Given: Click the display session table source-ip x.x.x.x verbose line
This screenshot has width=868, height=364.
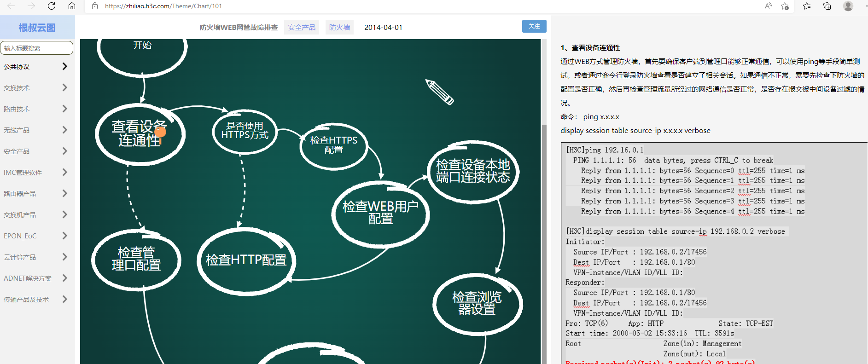Looking at the screenshot, I should tap(635, 130).
